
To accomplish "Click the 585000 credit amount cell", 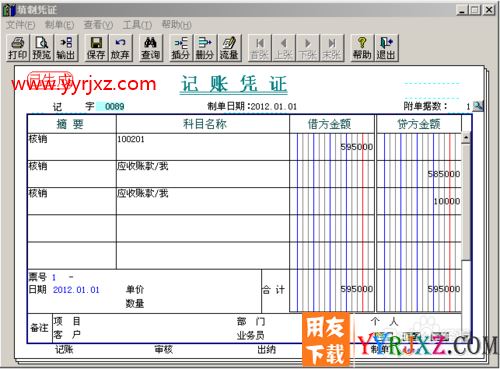I will tap(419, 174).
